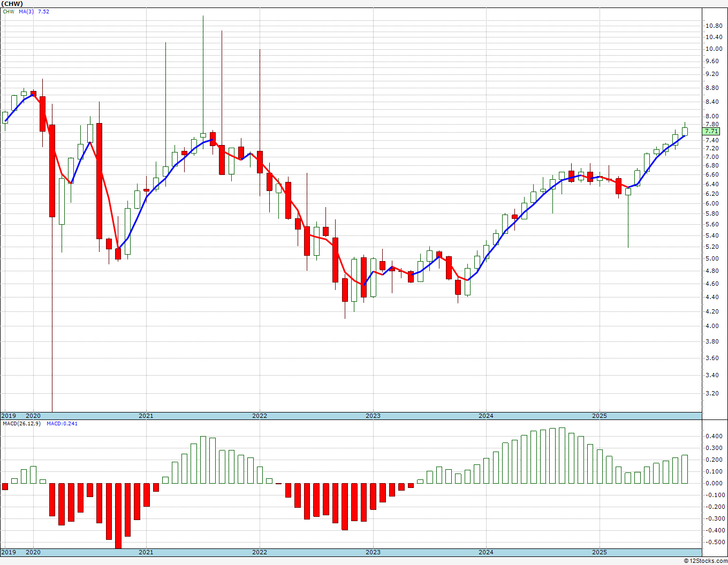Click the 10.40 price axis label

coord(713,37)
